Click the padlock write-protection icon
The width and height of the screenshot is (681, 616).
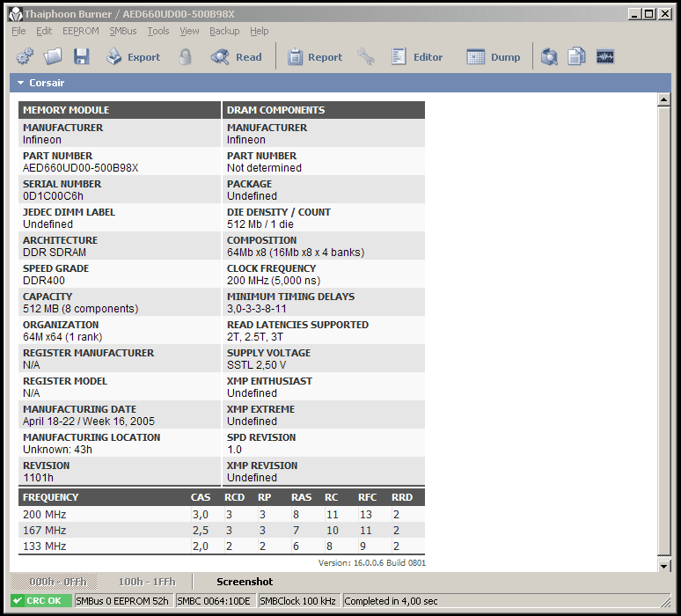click(x=186, y=57)
